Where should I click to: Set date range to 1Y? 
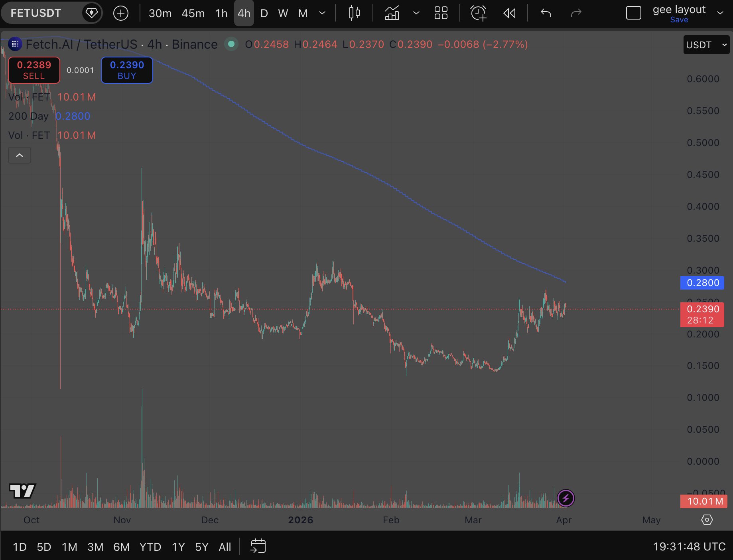[178, 547]
